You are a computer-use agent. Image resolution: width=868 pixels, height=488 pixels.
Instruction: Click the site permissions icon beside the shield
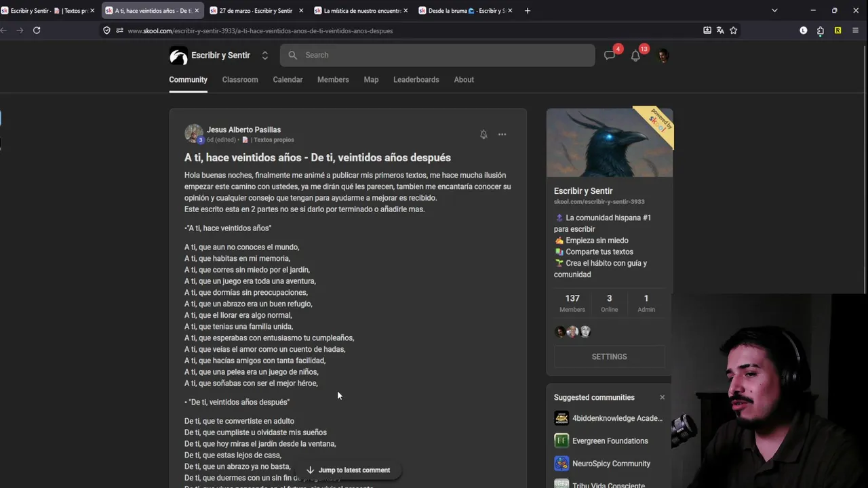pos(119,30)
